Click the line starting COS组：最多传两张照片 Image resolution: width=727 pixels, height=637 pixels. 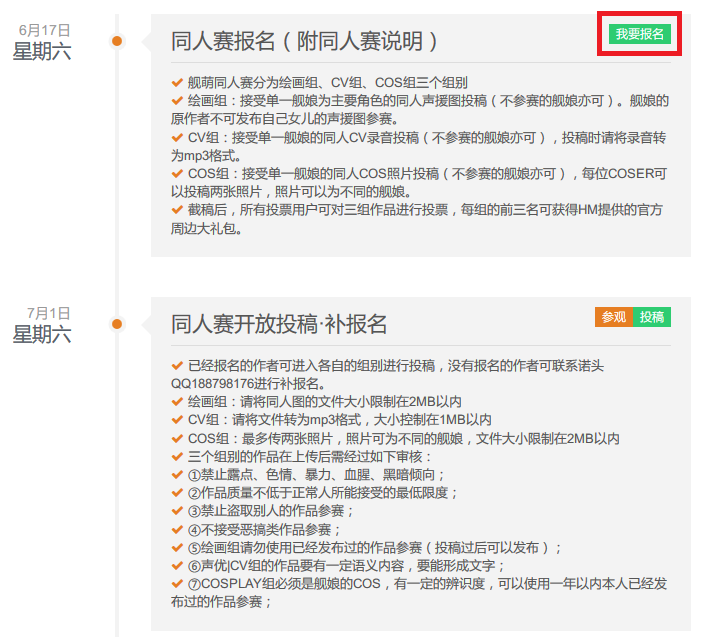coord(403,438)
